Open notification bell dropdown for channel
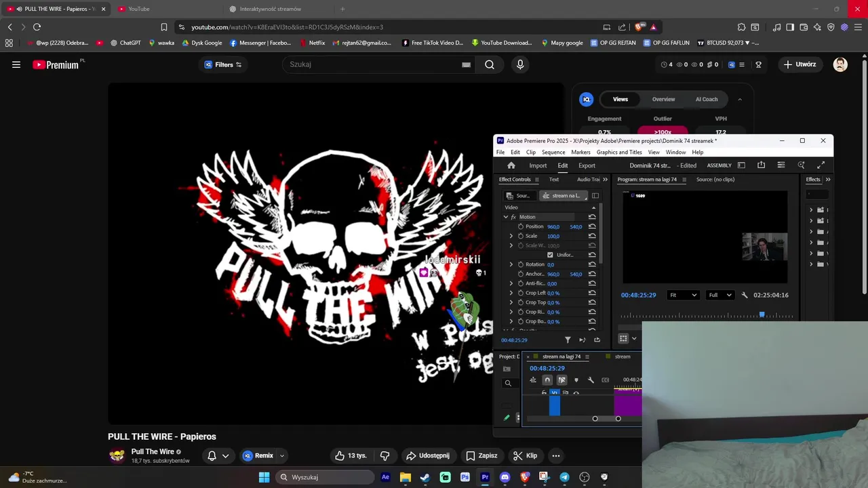The height and width of the screenshot is (488, 868). (218, 455)
